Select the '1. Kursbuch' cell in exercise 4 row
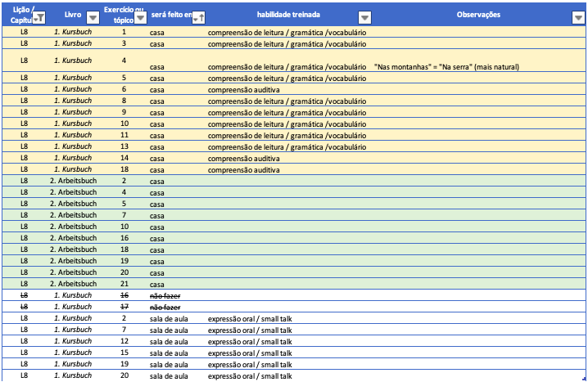The width and height of the screenshot is (588, 382). click(x=73, y=61)
